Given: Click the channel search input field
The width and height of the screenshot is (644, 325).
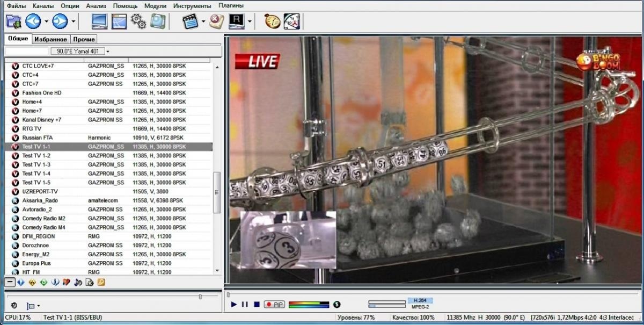Looking at the screenshot, I should pyautogui.click(x=26, y=52).
